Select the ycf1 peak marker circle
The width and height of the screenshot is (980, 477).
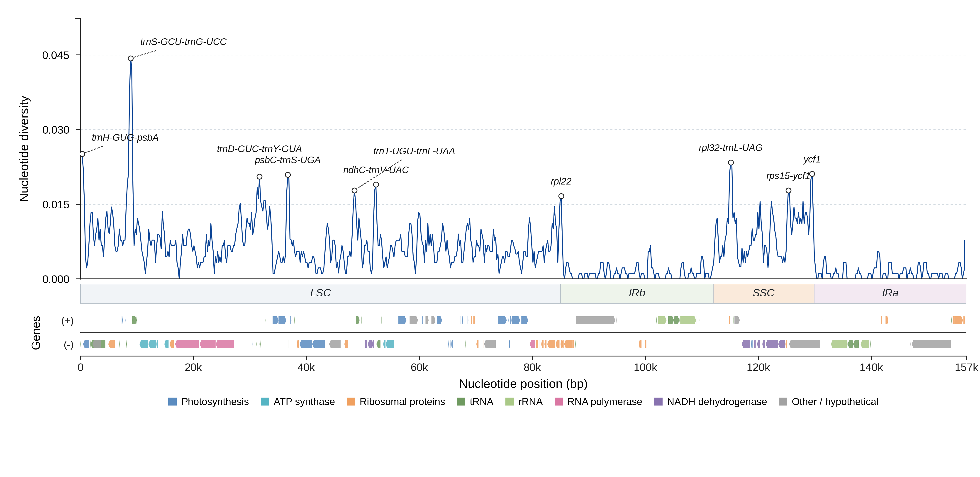tap(812, 174)
